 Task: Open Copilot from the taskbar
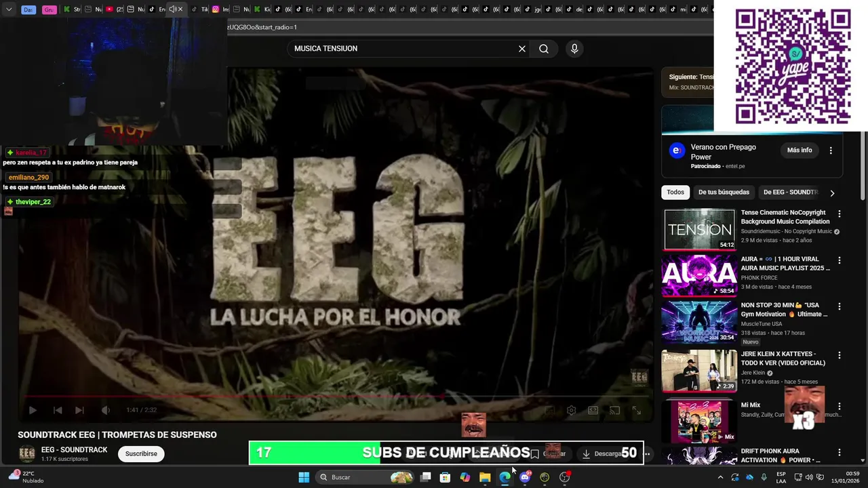point(465,477)
